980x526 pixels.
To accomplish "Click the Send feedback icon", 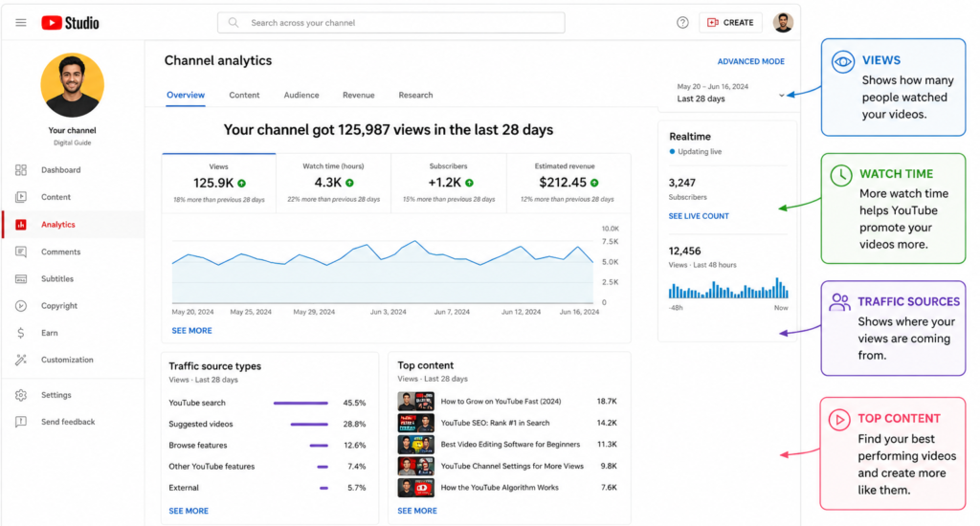I will [21, 422].
